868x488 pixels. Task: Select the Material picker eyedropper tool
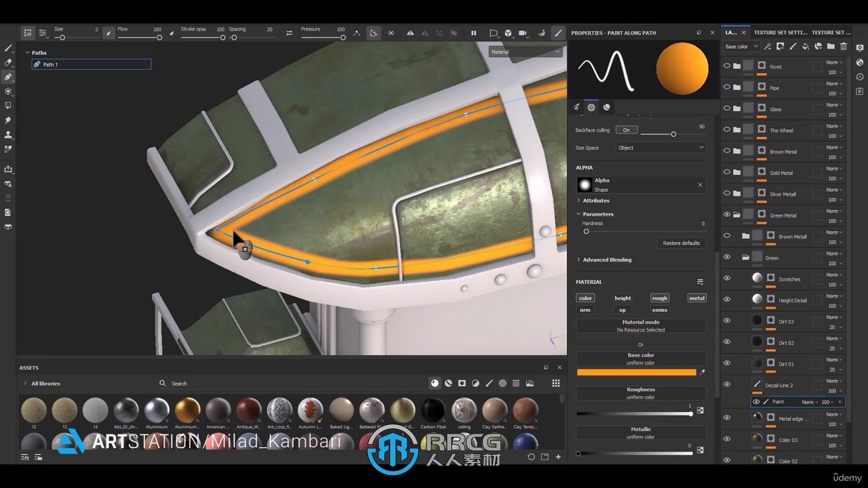(8, 149)
